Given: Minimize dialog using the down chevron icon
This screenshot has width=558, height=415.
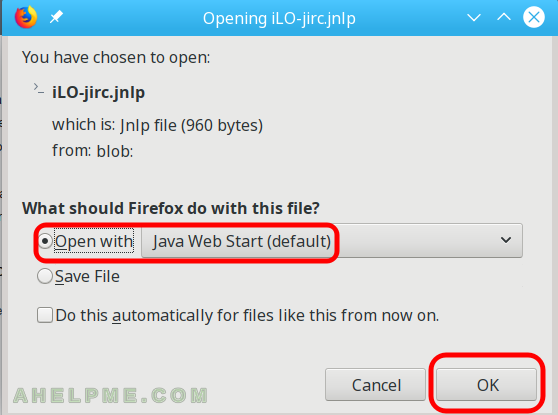Looking at the screenshot, I should [x=474, y=17].
